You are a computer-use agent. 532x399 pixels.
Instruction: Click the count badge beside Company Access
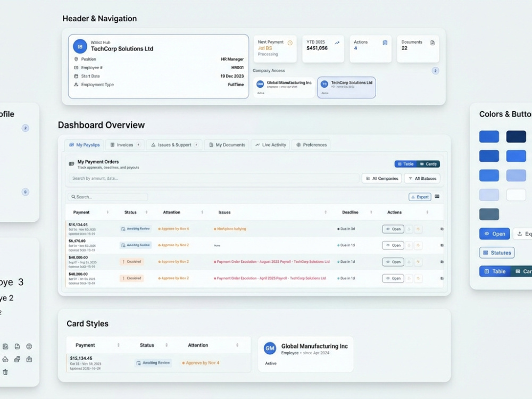(x=435, y=71)
